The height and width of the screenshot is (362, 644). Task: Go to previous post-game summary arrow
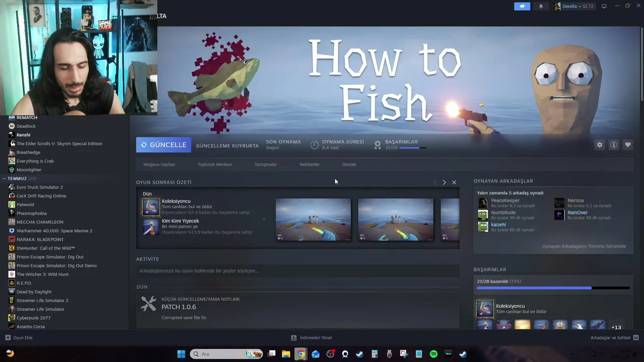435,182
